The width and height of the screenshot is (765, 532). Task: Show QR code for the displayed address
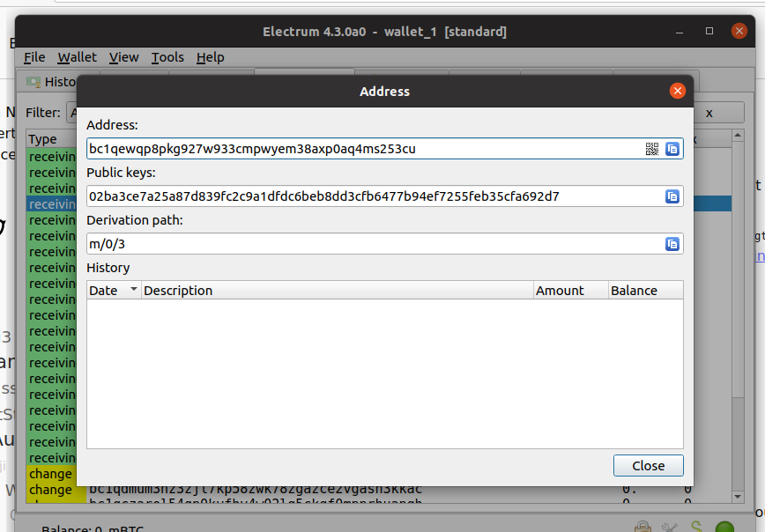pyautogui.click(x=652, y=149)
